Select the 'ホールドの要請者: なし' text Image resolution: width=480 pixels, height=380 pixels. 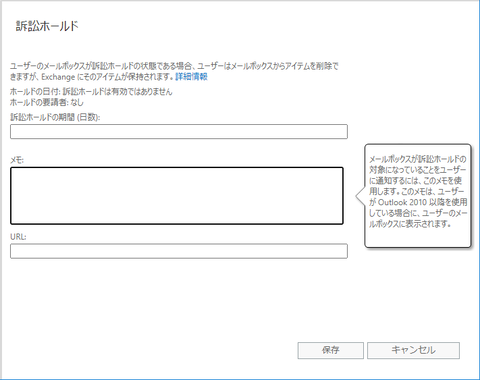[x=47, y=102]
